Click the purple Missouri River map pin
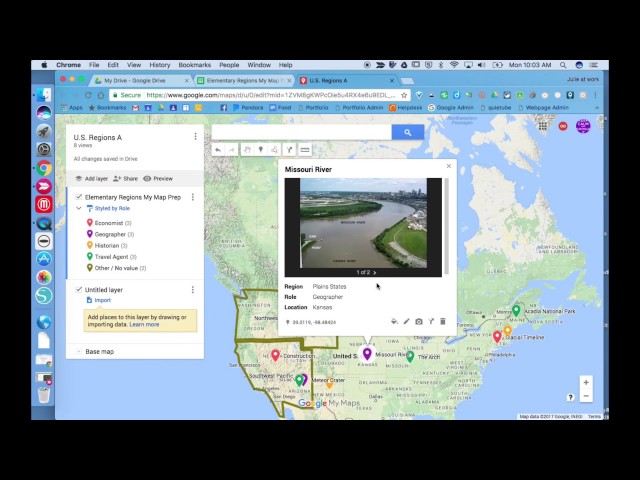 pos(367,353)
